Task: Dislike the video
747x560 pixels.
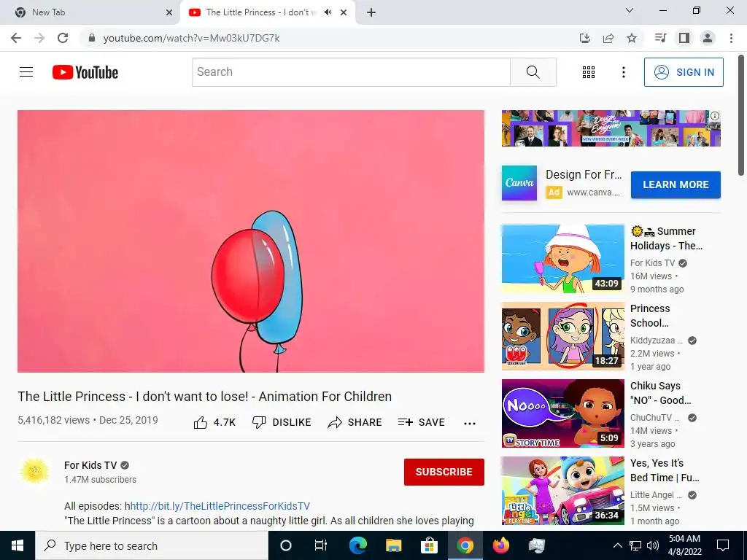Action: 282,422
